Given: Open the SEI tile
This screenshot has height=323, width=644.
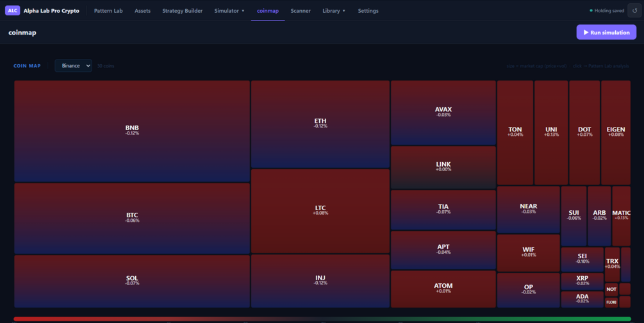Looking at the screenshot, I should 582,260.
